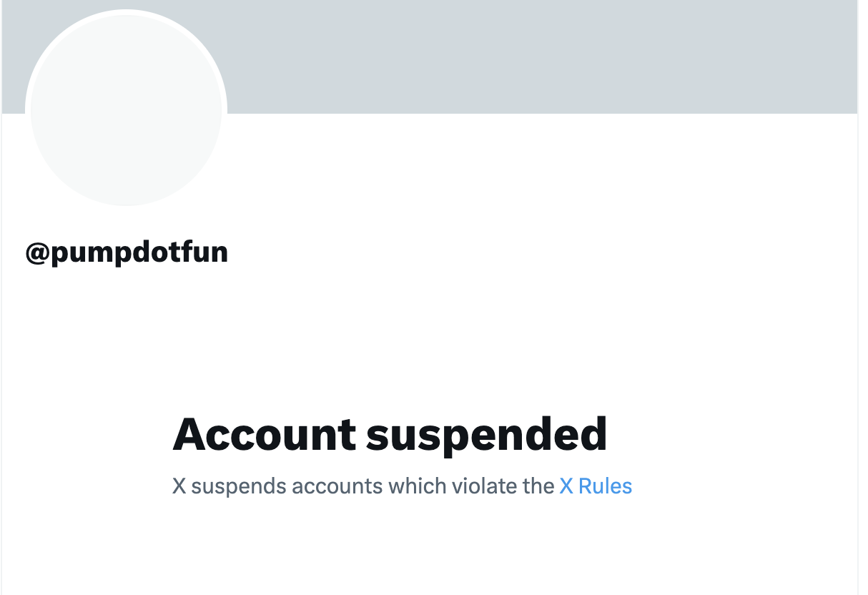Viewport: 868px width, 595px height.
Task: Click the '@' symbol in the username
Action: pos(37,253)
